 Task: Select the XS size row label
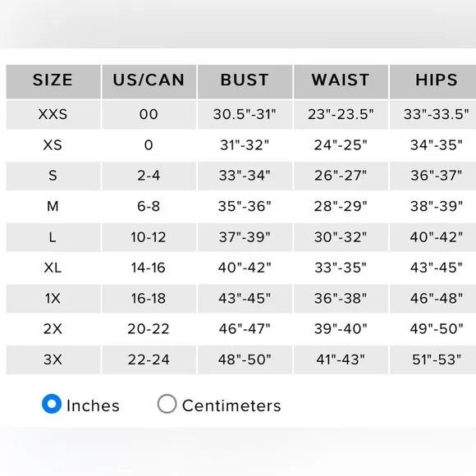(53, 145)
